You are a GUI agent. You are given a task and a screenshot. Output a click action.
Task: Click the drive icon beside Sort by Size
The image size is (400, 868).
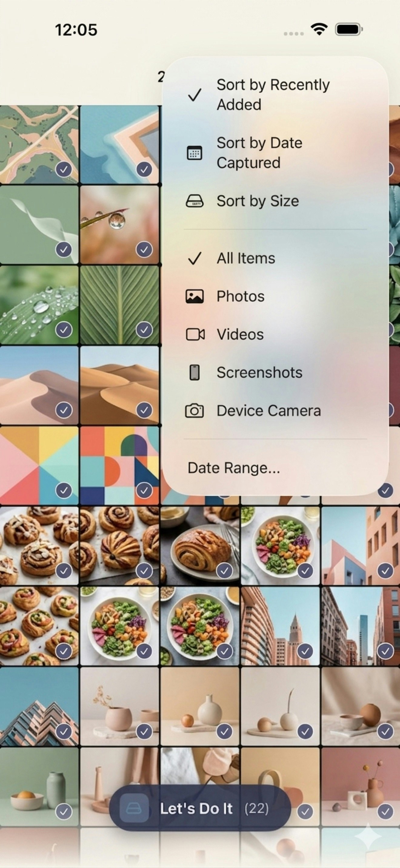[x=195, y=201]
